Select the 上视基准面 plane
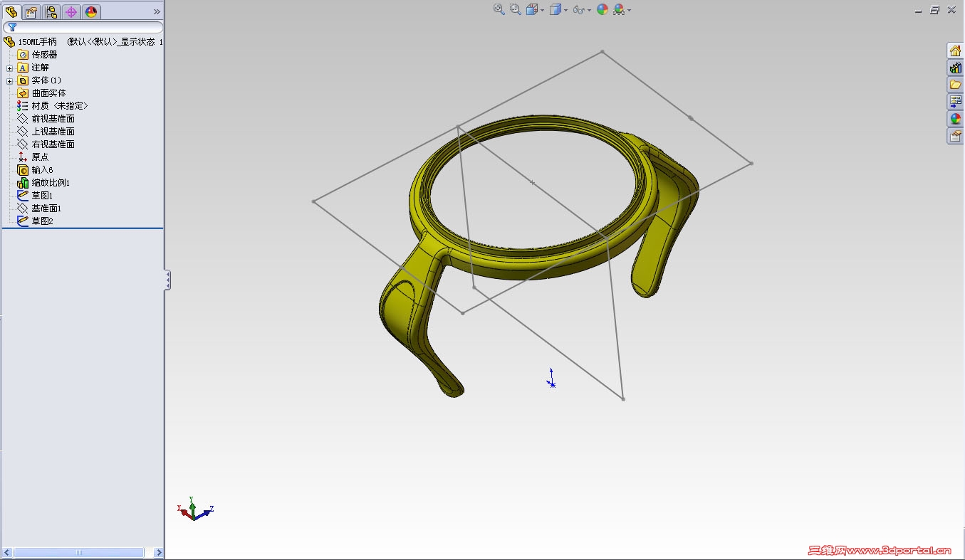Screen dimensions: 965x560 click(x=53, y=132)
